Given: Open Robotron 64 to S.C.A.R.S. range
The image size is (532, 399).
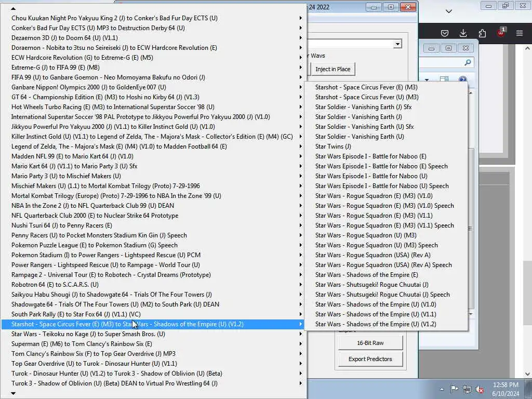Looking at the screenshot, I should pos(154,285).
